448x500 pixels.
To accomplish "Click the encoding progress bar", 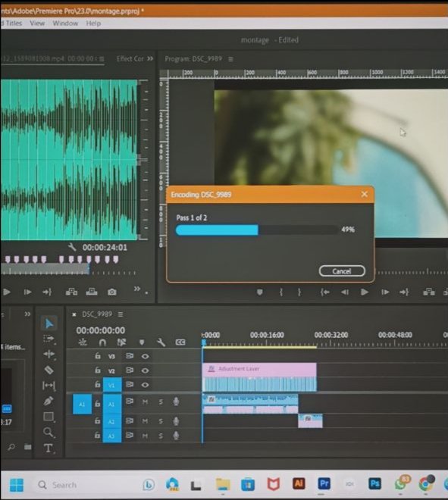I will (x=257, y=230).
